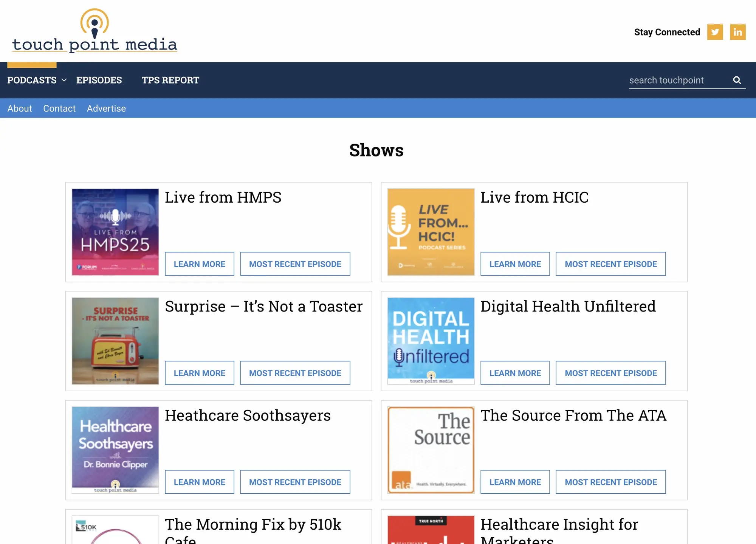Visit the About page link
The width and height of the screenshot is (756, 544).
click(x=20, y=108)
